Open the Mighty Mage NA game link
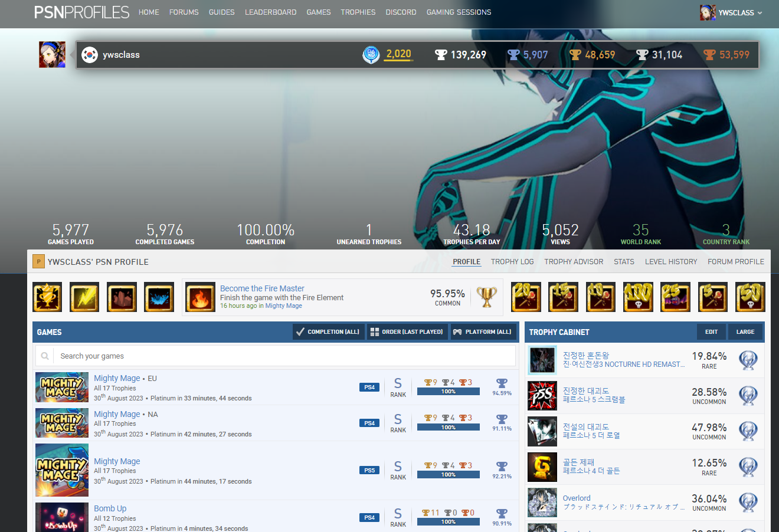The width and height of the screenshot is (779, 532). pyautogui.click(x=117, y=415)
